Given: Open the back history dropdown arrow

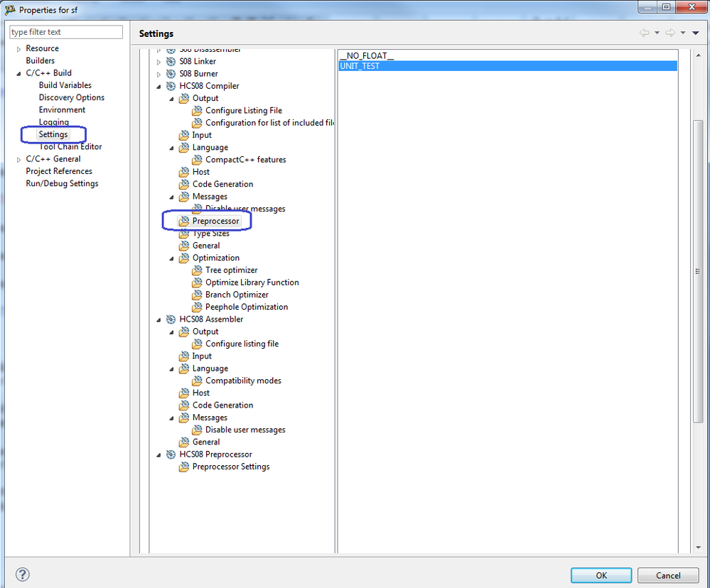Looking at the screenshot, I should [x=657, y=33].
